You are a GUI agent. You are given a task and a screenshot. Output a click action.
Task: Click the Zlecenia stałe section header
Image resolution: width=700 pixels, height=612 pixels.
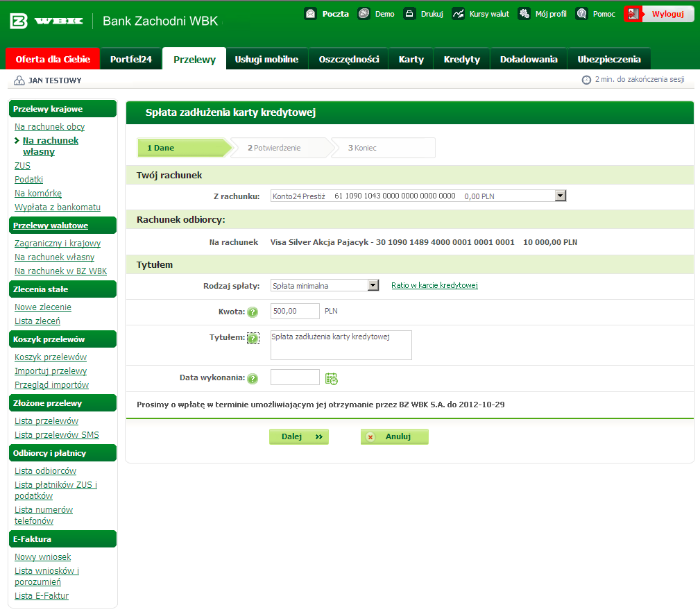[x=62, y=289]
